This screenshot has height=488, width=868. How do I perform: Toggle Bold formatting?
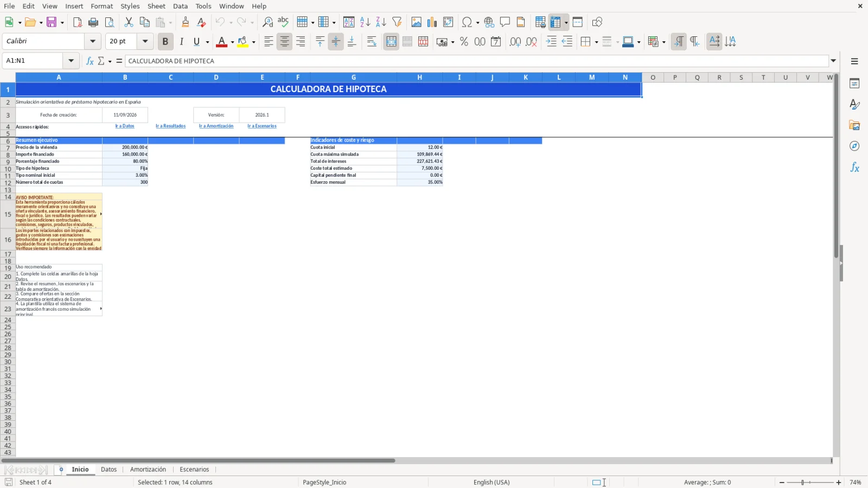click(165, 42)
